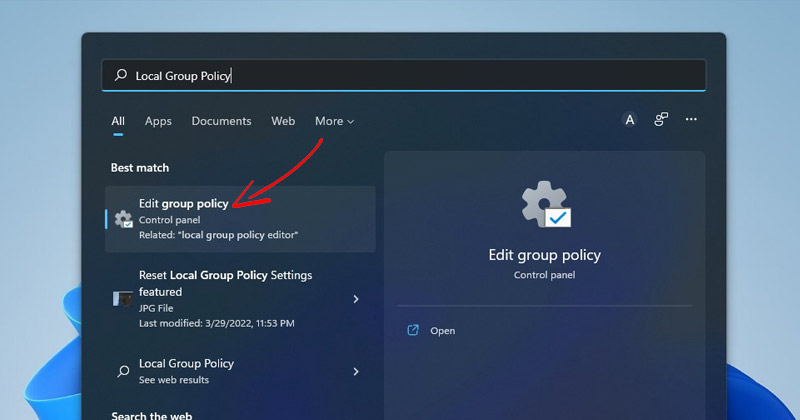Click the magnifier icon beside See web results
Screen dimensions: 800x420
coord(123,371)
